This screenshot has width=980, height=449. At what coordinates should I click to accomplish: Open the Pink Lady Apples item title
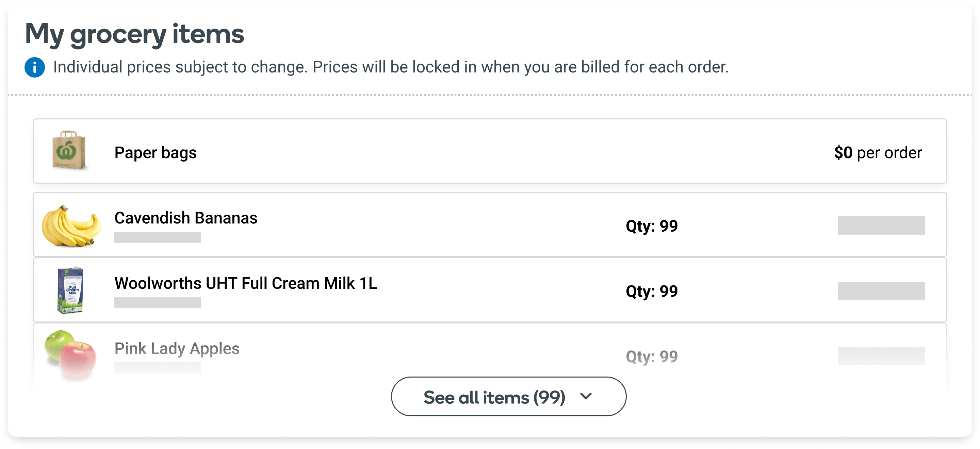pyautogui.click(x=177, y=349)
